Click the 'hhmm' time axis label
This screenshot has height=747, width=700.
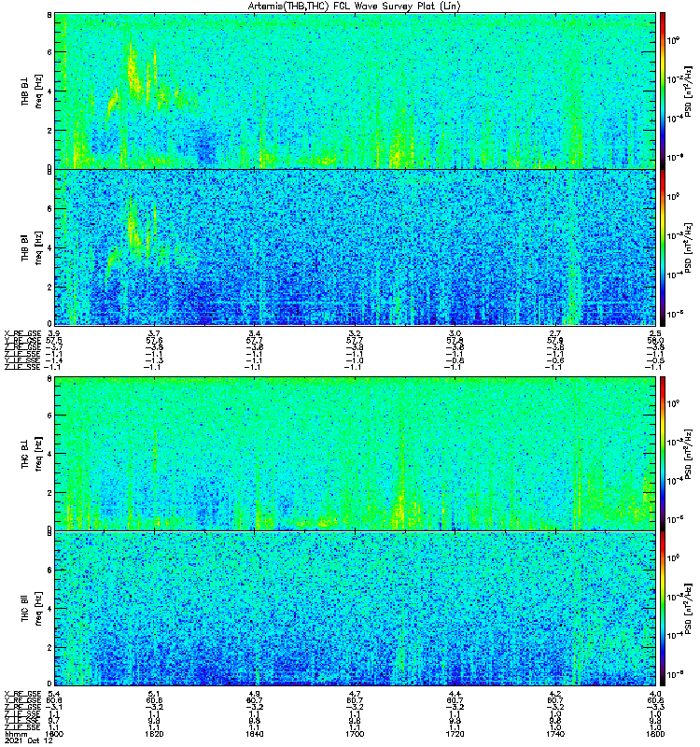click(x=16, y=734)
